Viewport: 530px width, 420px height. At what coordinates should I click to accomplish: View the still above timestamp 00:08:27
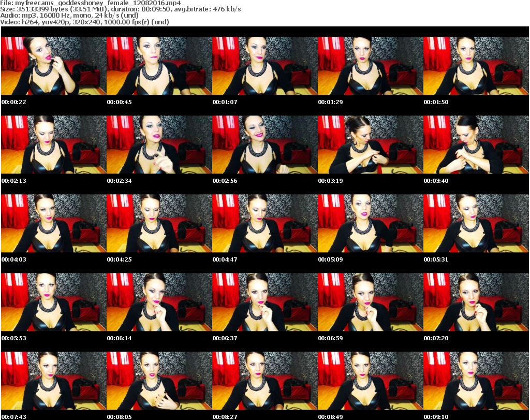click(x=264, y=381)
